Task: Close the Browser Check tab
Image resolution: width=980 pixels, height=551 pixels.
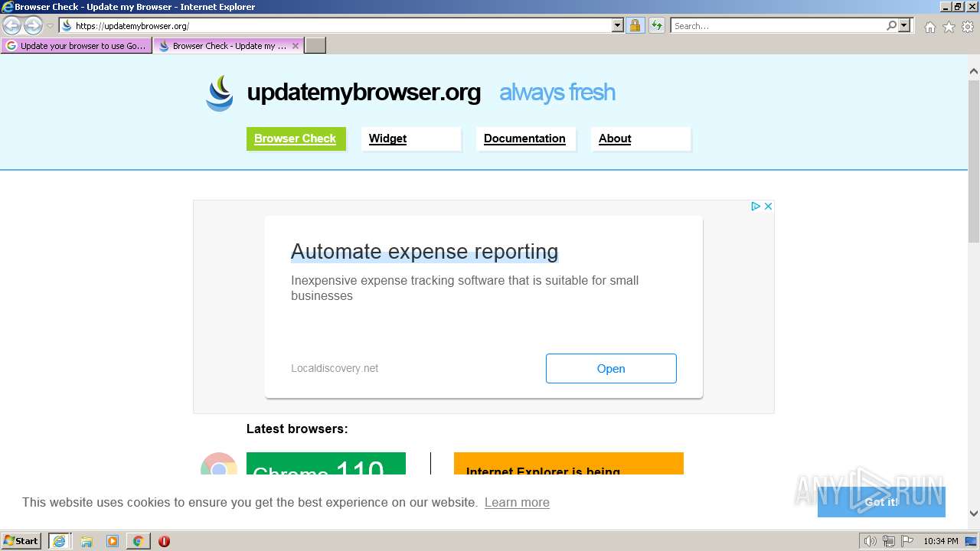Action: tap(296, 46)
